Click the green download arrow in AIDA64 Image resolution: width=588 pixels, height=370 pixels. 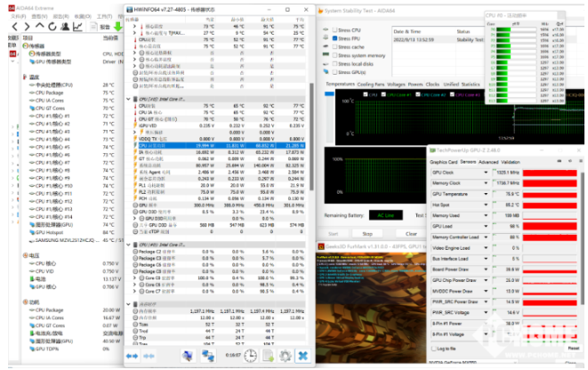coord(117,27)
